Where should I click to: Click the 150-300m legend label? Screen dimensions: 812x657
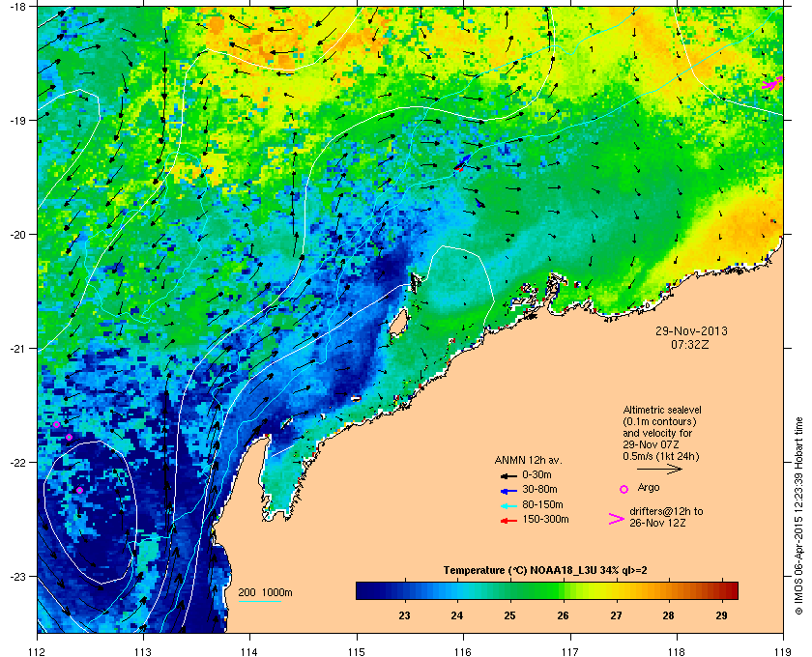tap(545, 519)
